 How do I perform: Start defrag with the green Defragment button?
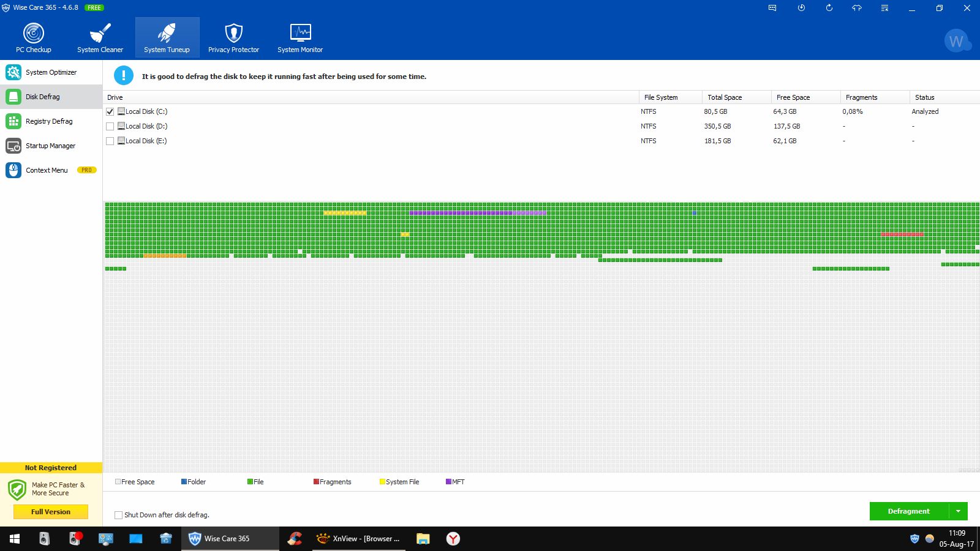point(909,511)
